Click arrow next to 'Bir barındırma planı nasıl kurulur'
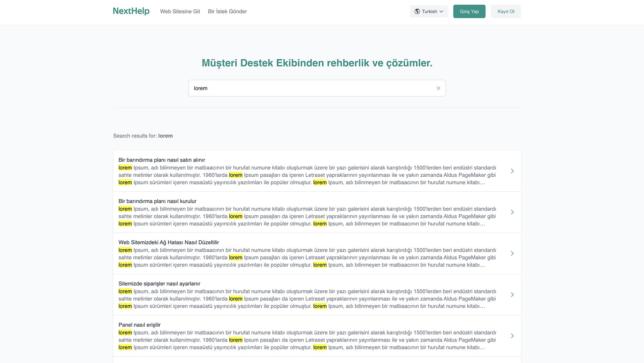The image size is (644, 363). [x=512, y=212]
